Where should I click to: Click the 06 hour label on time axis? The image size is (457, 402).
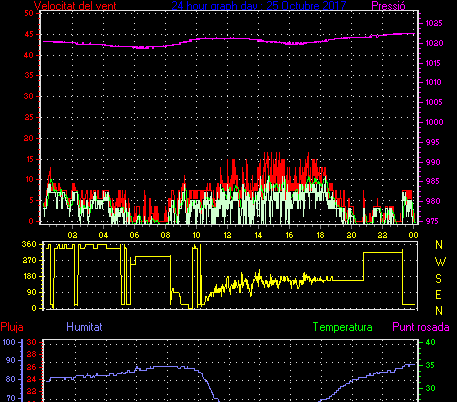point(134,235)
